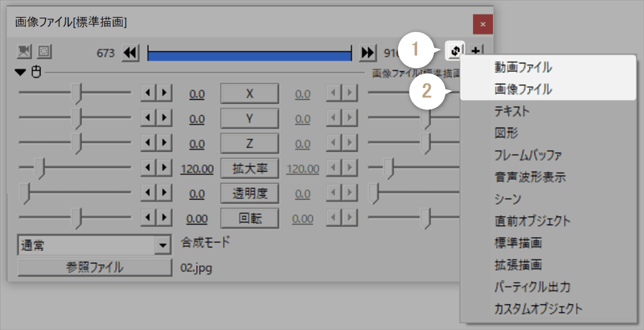The height and width of the screenshot is (330, 644).
Task: Click the left X slider handle
Action: coord(76,94)
